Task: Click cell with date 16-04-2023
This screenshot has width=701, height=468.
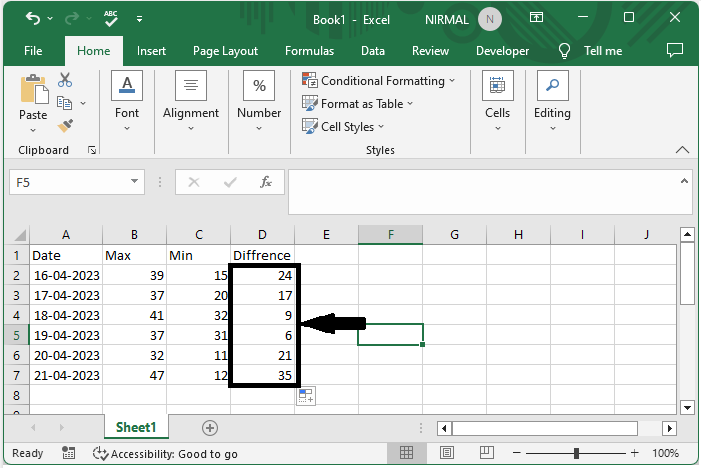Action: click(x=66, y=275)
